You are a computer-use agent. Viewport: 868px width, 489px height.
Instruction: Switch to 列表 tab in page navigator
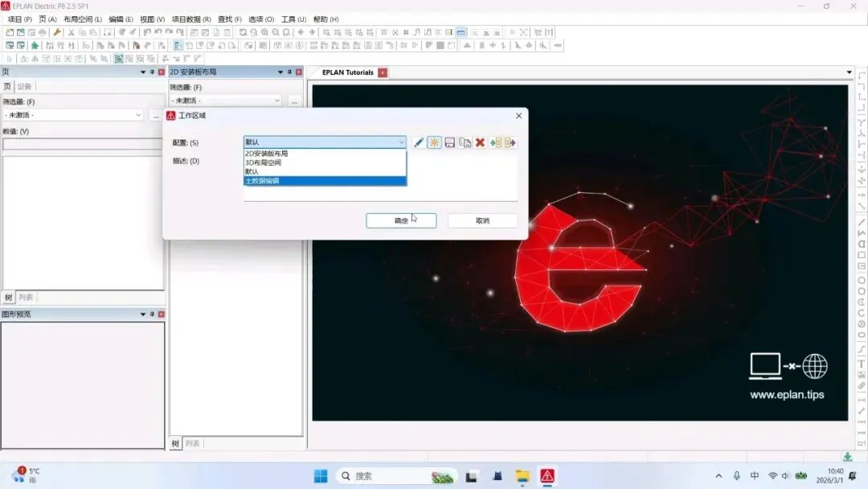pyautogui.click(x=26, y=298)
